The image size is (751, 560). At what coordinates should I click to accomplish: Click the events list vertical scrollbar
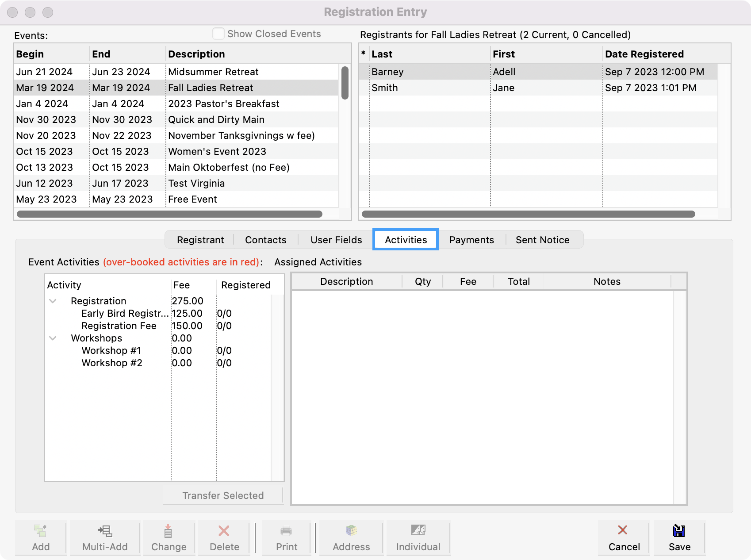345,83
